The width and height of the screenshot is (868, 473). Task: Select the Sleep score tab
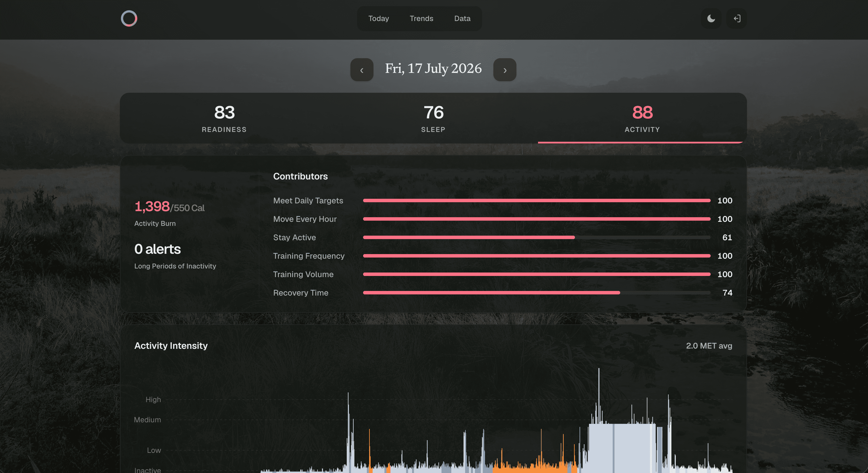(433, 118)
